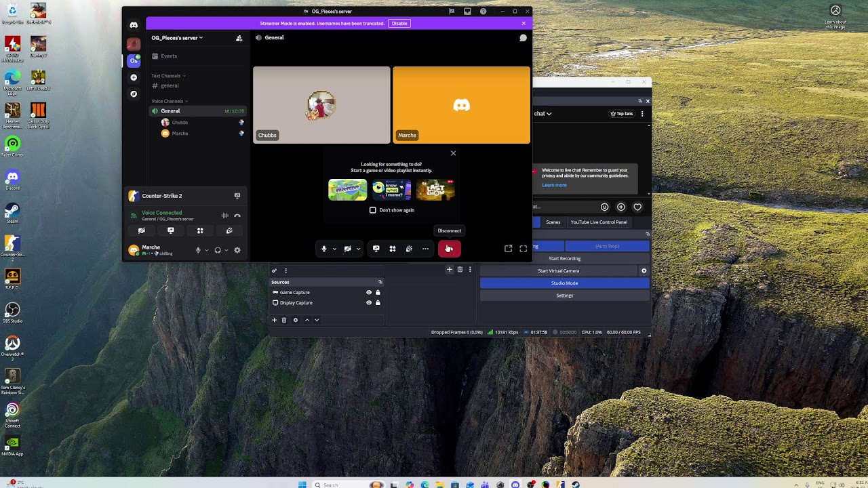Screen dimensions: 868x488
Task: Hide Game Capture source in OBS
Action: pyautogui.click(x=369, y=293)
